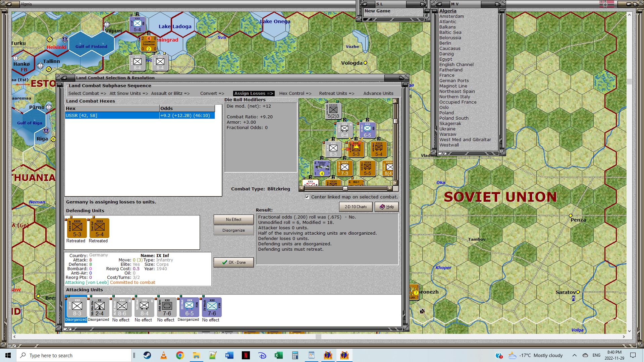The image size is (644, 362).
Task: Select Berlin in the map views list
Action: [445, 43]
